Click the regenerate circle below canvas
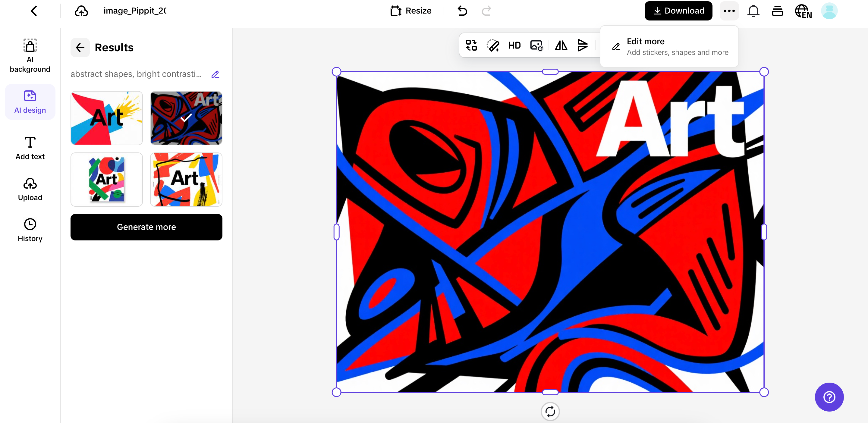Screen dimensions: 868x423 (550, 411)
